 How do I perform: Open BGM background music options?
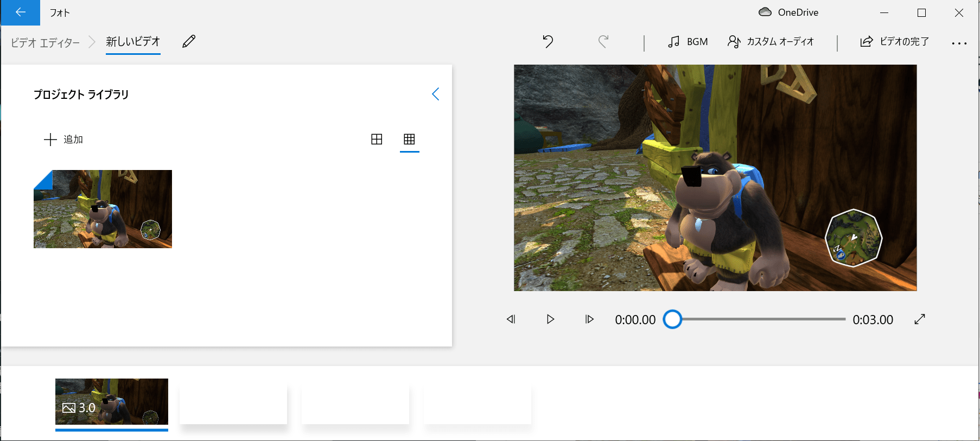[688, 41]
